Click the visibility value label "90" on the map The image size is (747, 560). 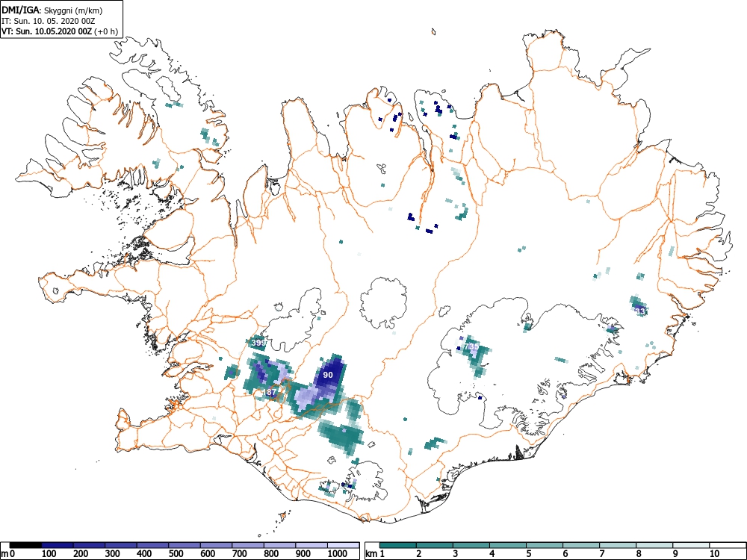[x=328, y=376]
